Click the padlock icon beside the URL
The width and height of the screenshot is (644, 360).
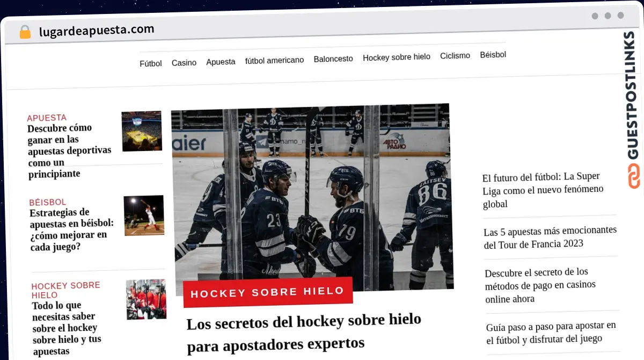tap(25, 32)
